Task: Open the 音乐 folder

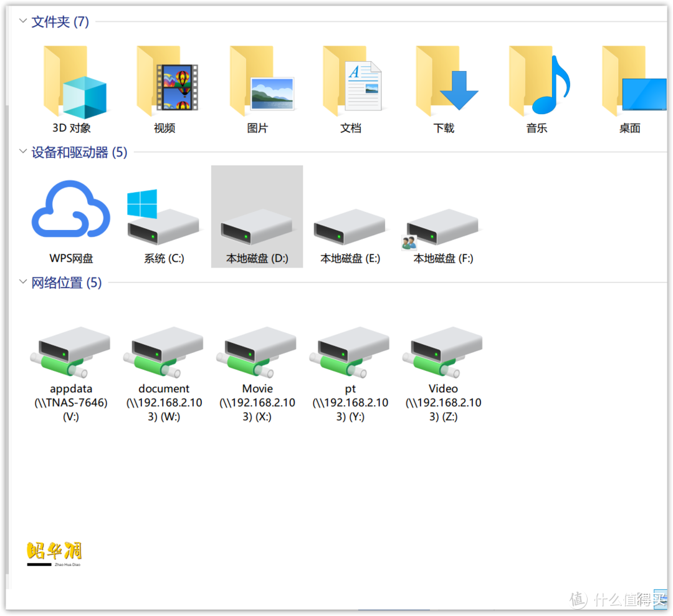Action: 536,84
